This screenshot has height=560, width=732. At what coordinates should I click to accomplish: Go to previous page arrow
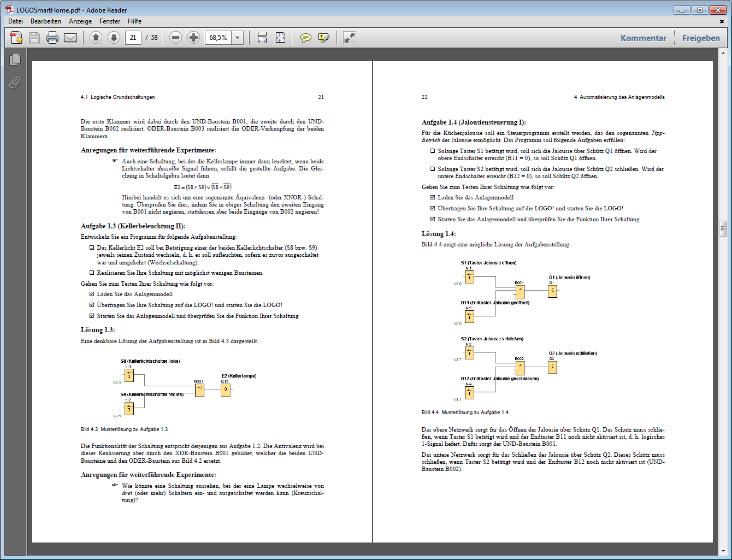pyautogui.click(x=96, y=37)
